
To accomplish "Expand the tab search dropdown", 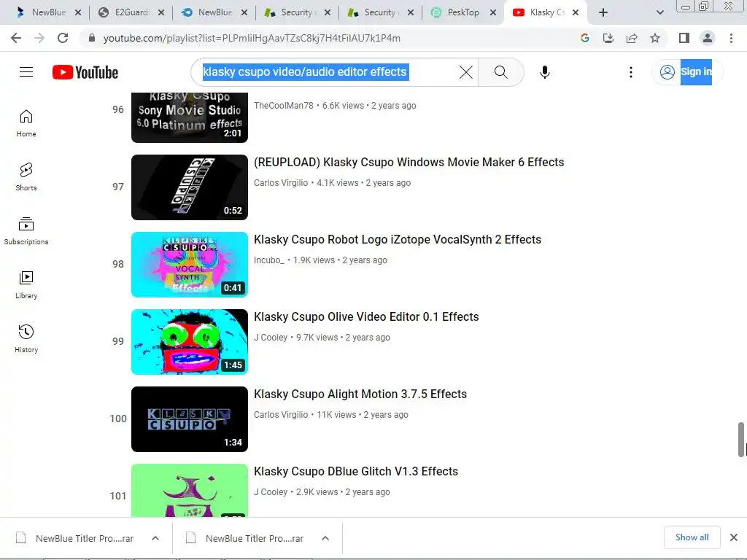I will coord(659,12).
